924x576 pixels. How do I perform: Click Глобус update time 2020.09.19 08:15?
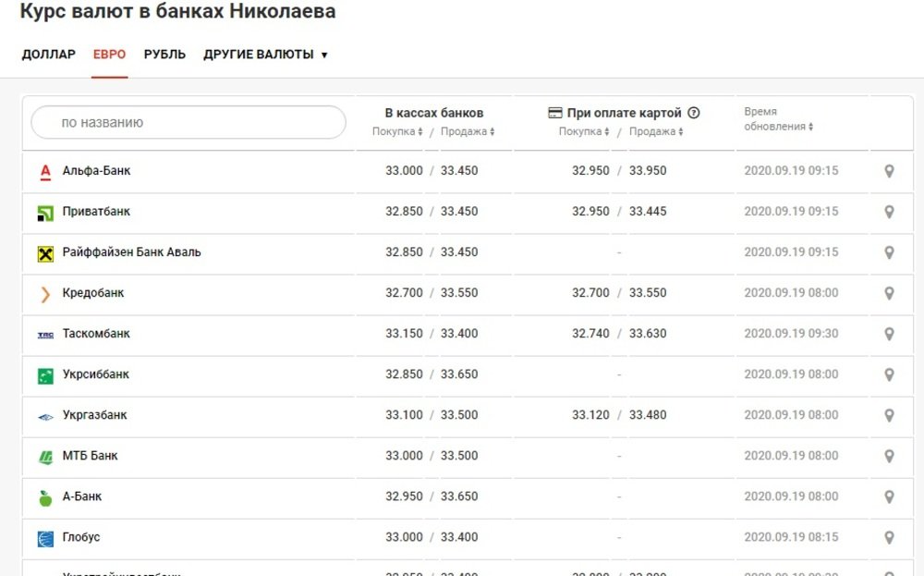pyautogui.click(x=791, y=537)
